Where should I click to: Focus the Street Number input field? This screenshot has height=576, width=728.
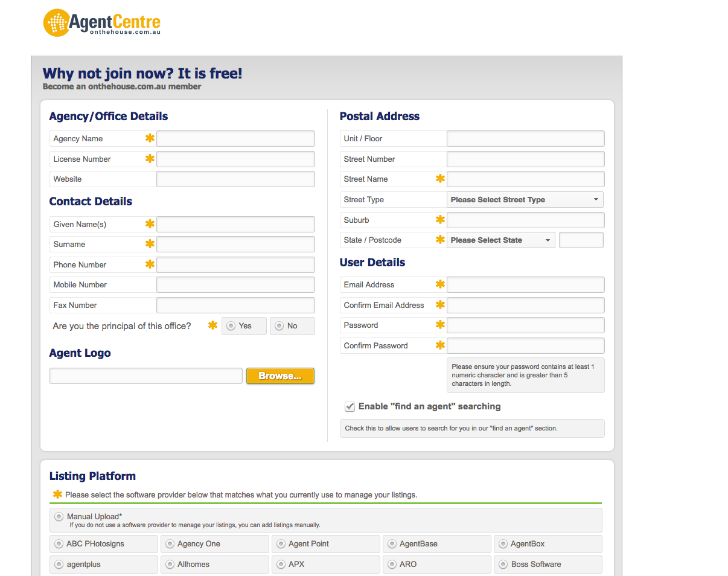(526, 159)
